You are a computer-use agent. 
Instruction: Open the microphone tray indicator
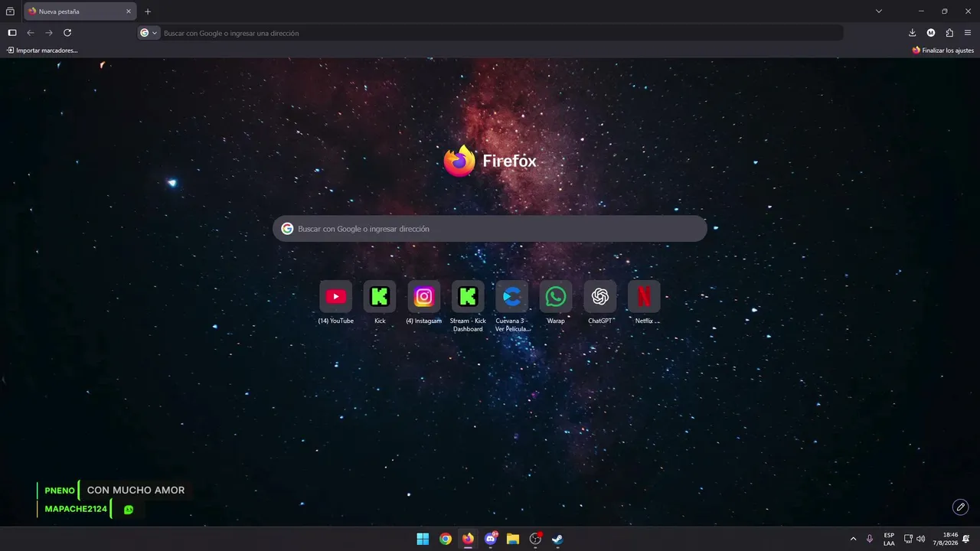tap(870, 539)
